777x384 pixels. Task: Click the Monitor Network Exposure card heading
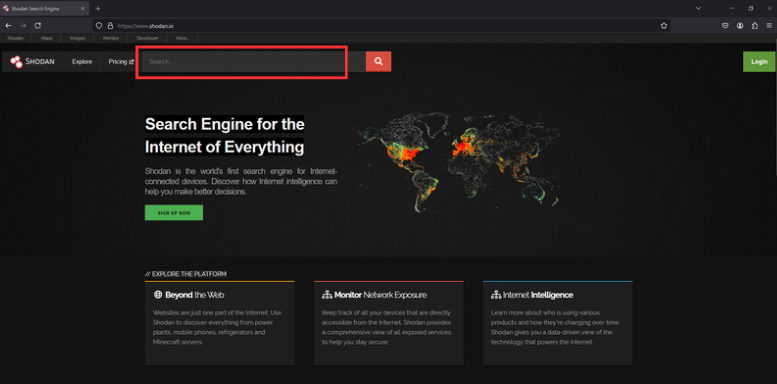click(x=381, y=295)
